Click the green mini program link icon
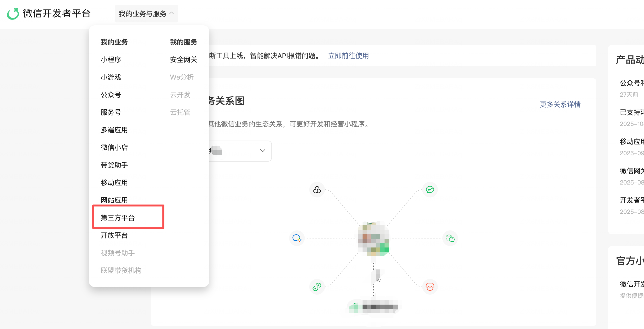Viewport: 644px width, 329px height. tap(317, 287)
